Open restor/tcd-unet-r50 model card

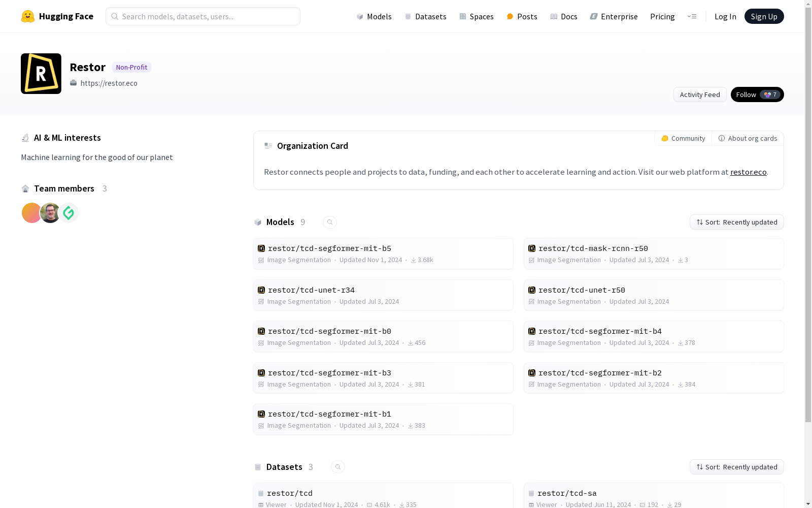click(654, 295)
